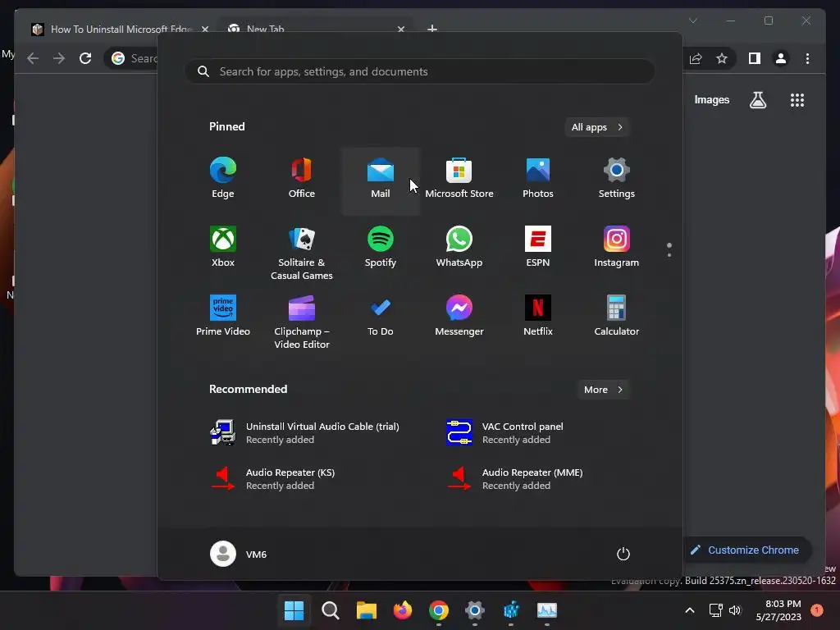Screen dimensions: 840x630
Task: Open File Explorer from taskbar
Action: click(x=367, y=610)
